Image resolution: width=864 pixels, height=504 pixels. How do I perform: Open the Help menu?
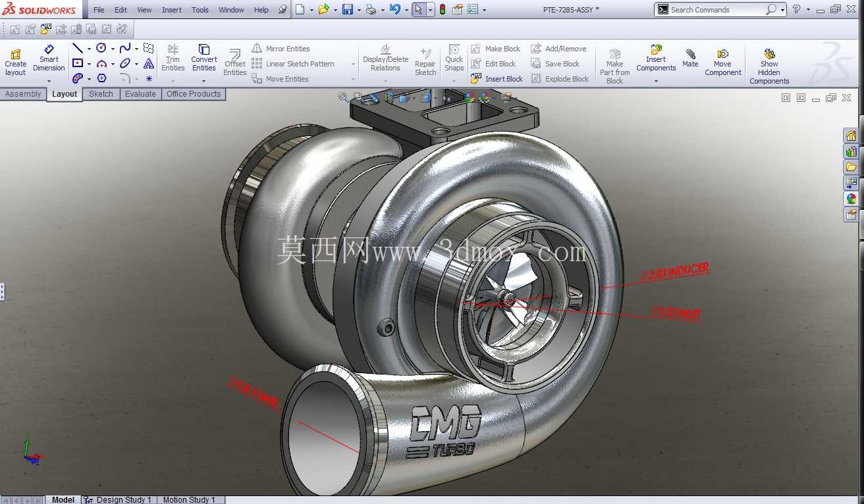point(261,10)
